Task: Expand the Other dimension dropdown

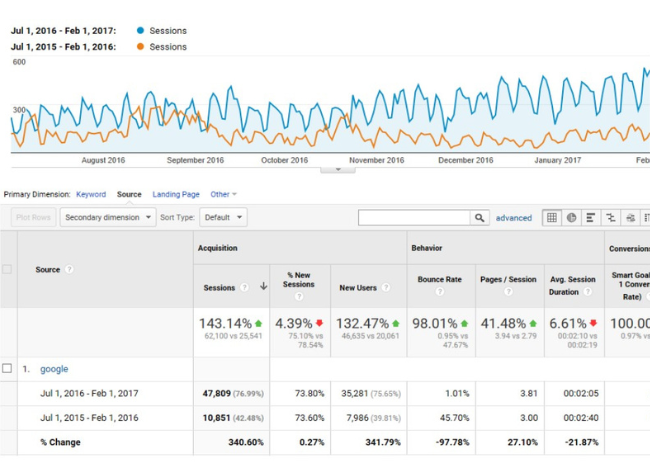Action: 223,194
